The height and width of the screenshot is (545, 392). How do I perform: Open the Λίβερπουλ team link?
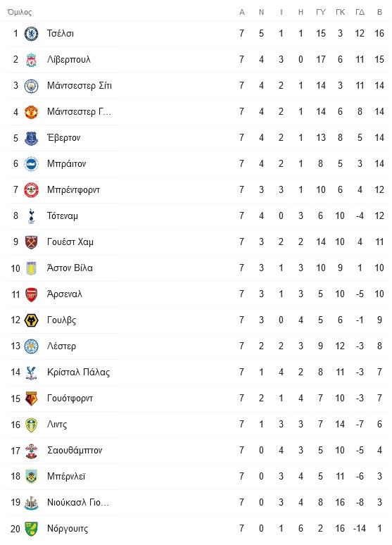coord(69,60)
